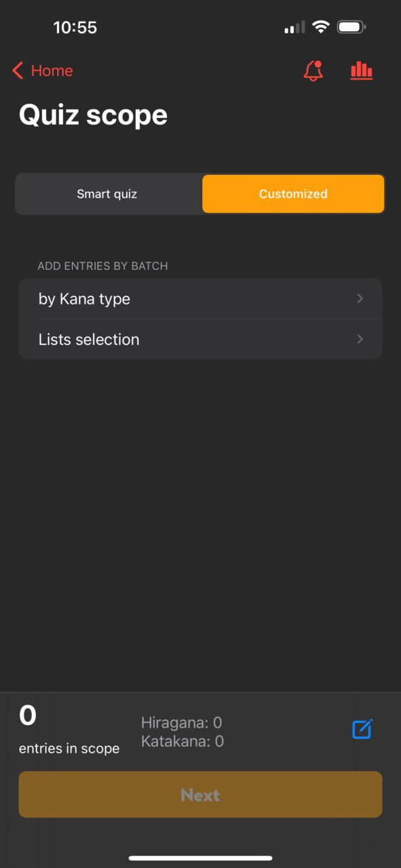Viewport: 401px width, 868px height.
Task: Tap the entries in scope counter
Action: coord(69,730)
